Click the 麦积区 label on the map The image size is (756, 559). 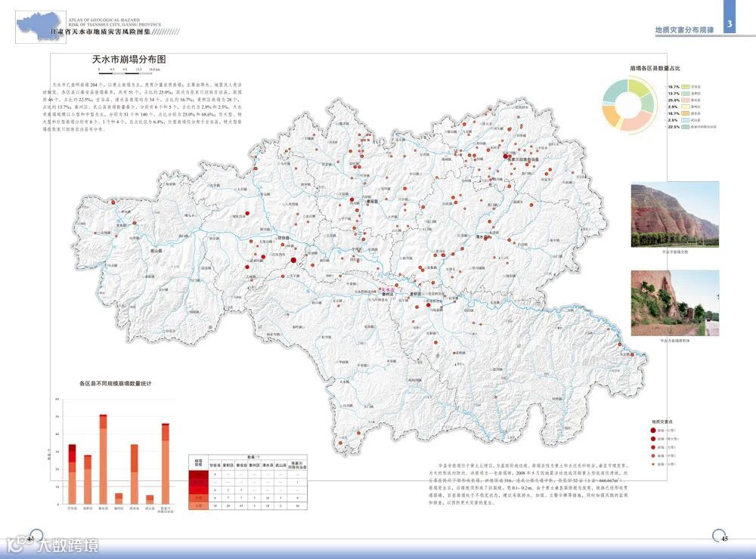[416, 294]
